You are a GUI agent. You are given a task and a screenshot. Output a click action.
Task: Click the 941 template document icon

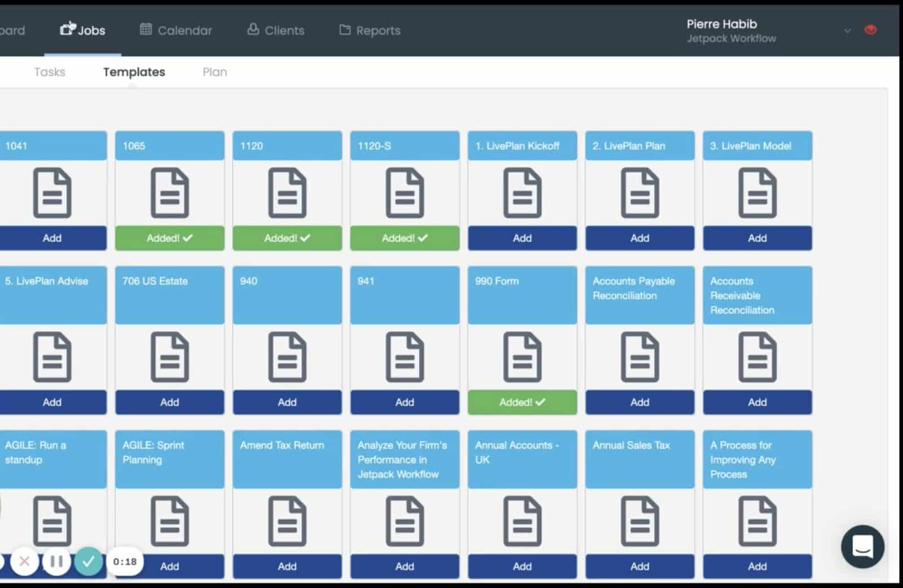[405, 357]
